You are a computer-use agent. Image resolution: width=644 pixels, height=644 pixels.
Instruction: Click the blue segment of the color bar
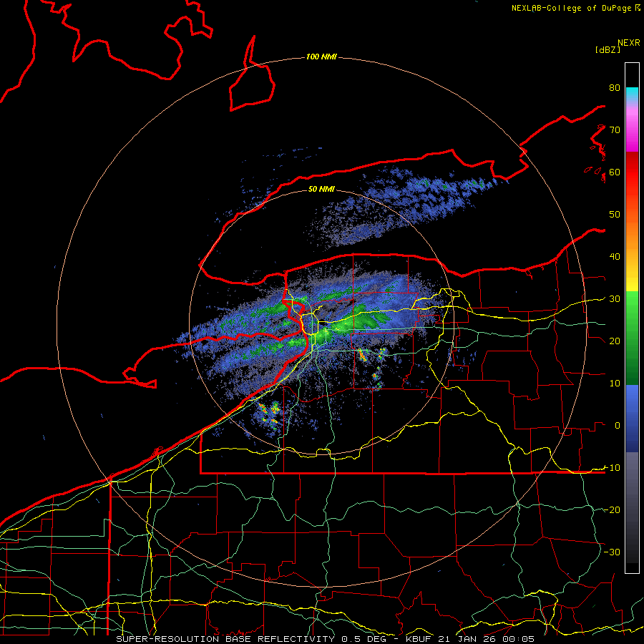[632, 418]
